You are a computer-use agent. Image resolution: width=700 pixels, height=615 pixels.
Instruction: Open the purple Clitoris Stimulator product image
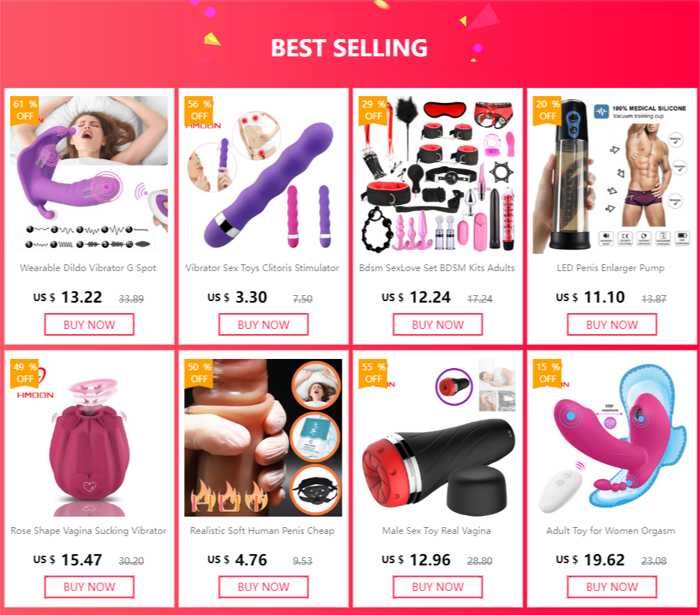click(264, 175)
